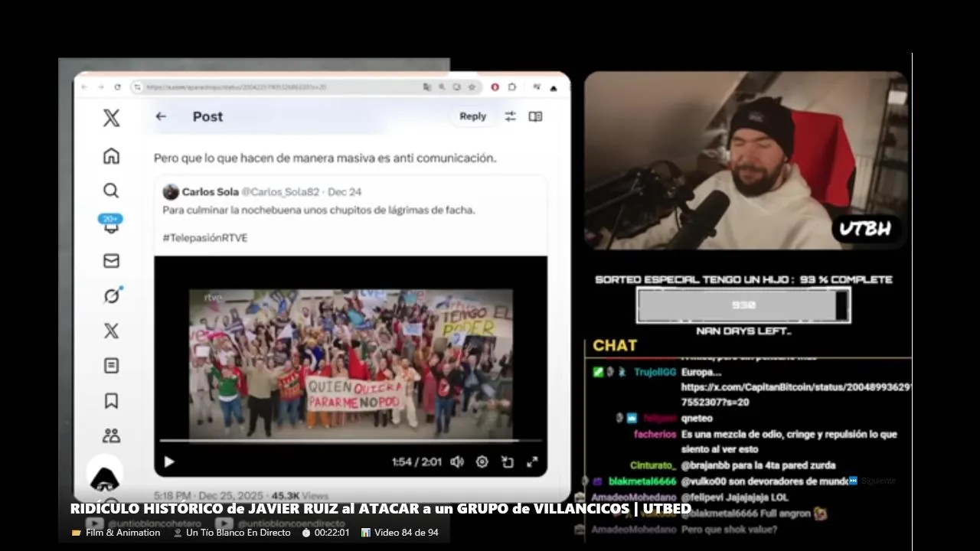Click Film & Animation category label

tap(116, 533)
